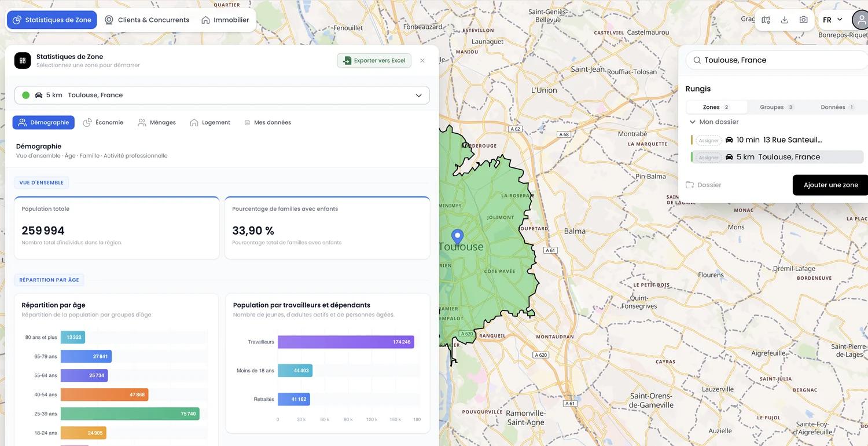Switch to the Données tab
The image size is (868, 446).
(x=837, y=107)
